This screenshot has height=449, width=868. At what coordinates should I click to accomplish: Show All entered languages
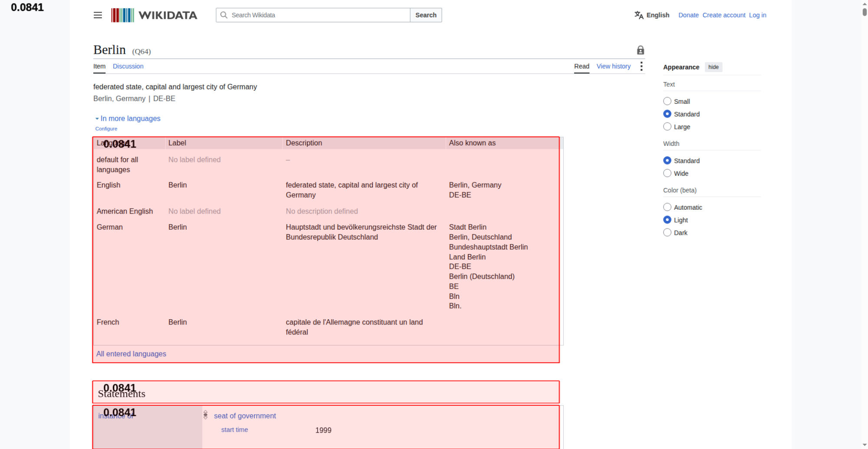(x=131, y=354)
